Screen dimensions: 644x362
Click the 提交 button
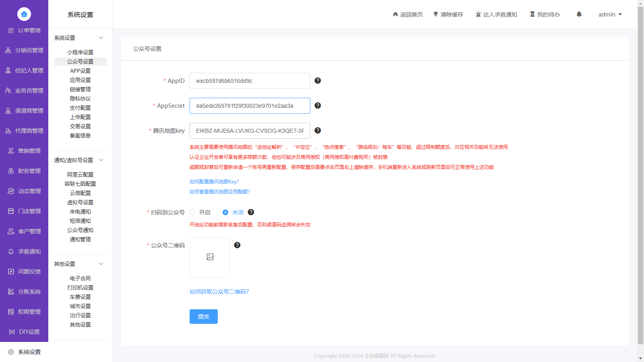pos(203,317)
